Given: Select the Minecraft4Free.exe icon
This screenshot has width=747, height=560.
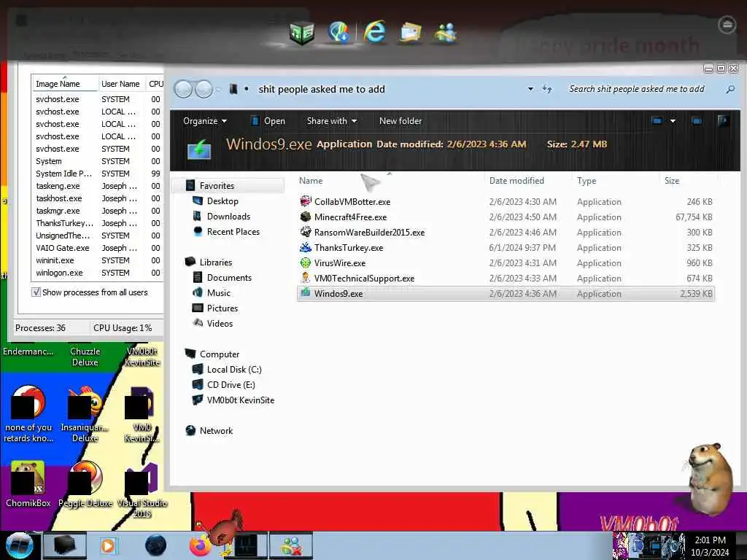Looking at the screenshot, I should point(306,217).
